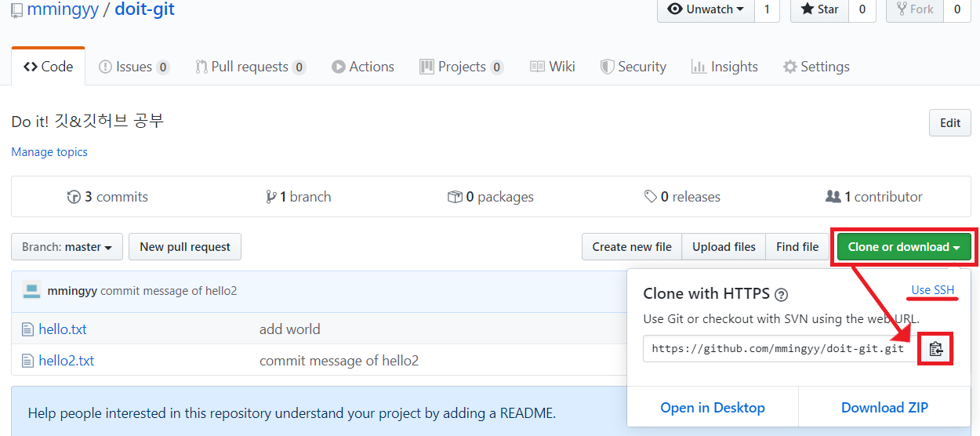Screen dimensions: 980x436
Task: Click hello2.txt's 'commit message of hello2' link
Action: pyautogui.click(x=339, y=361)
